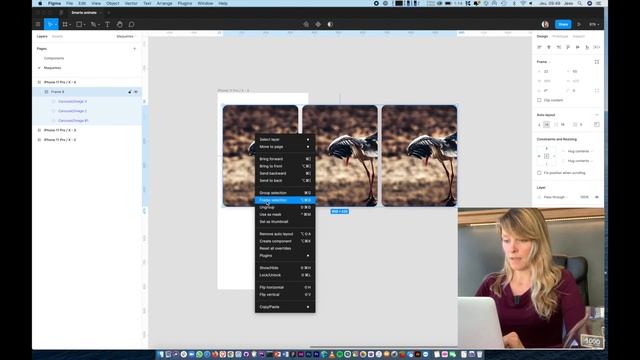This screenshot has height=360, width=640.
Task: Select the Frame tool
Action: coord(64,24)
